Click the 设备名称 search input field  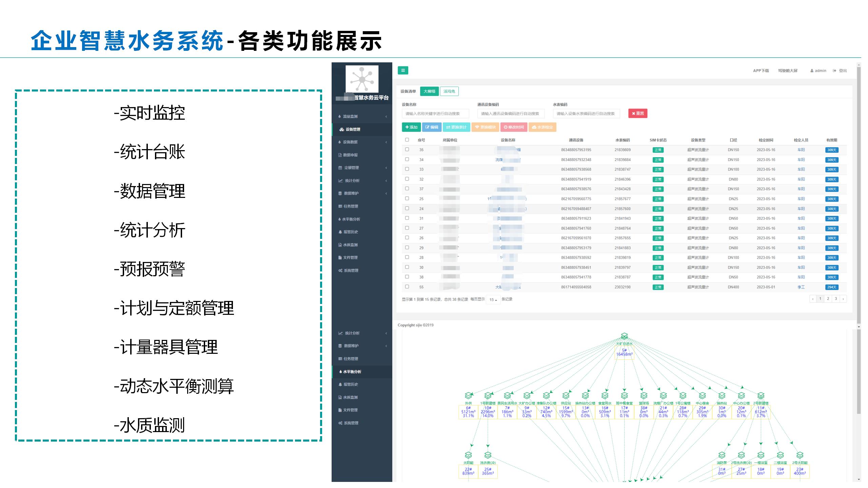[435, 114]
